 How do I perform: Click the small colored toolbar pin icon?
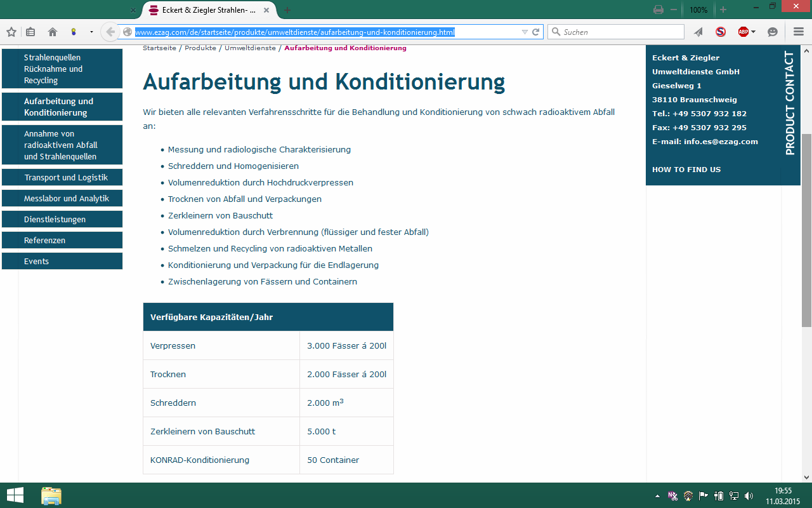point(74,32)
